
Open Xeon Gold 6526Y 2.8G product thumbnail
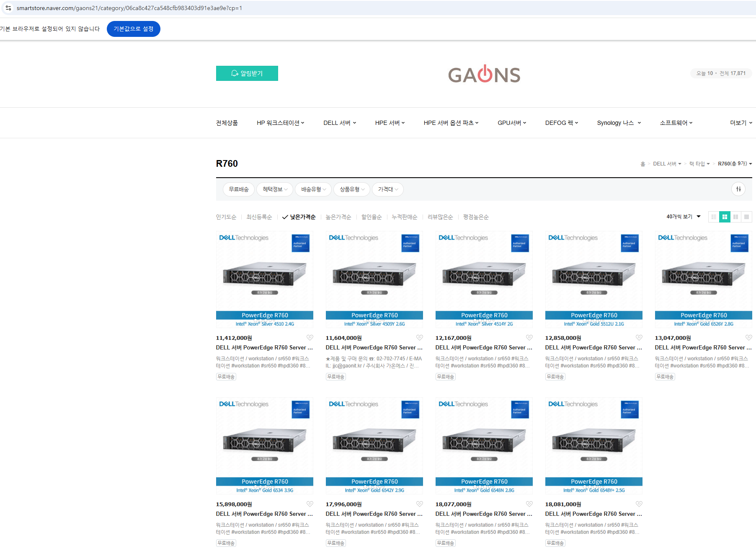pos(704,279)
